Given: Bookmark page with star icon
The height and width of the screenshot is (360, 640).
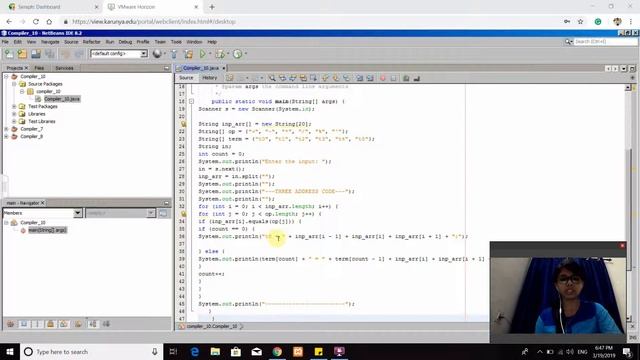Looking at the screenshot, I should (580, 22).
